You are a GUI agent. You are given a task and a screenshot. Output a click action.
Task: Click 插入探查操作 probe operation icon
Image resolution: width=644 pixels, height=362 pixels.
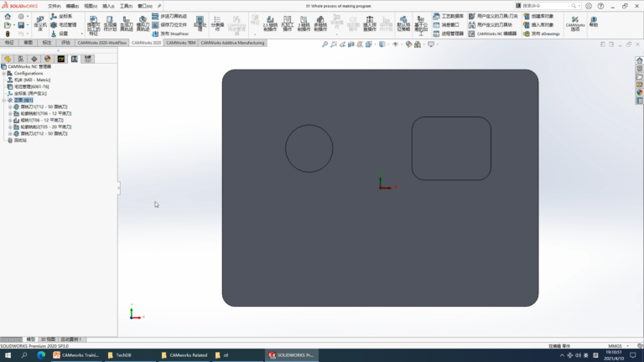(x=370, y=23)
